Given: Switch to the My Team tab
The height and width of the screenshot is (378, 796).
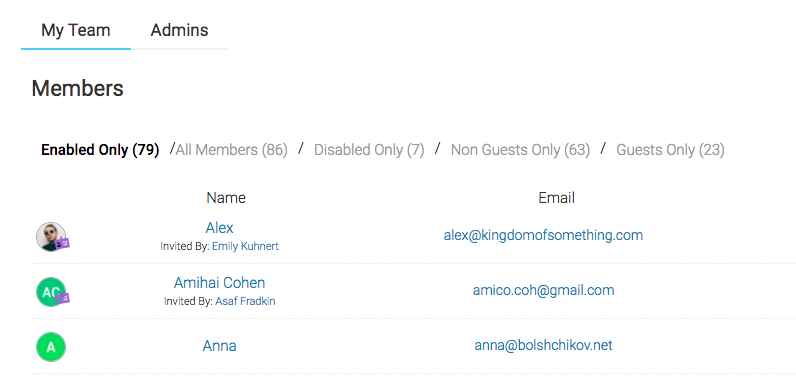Looking at the screenshot, I should (76, 30).
